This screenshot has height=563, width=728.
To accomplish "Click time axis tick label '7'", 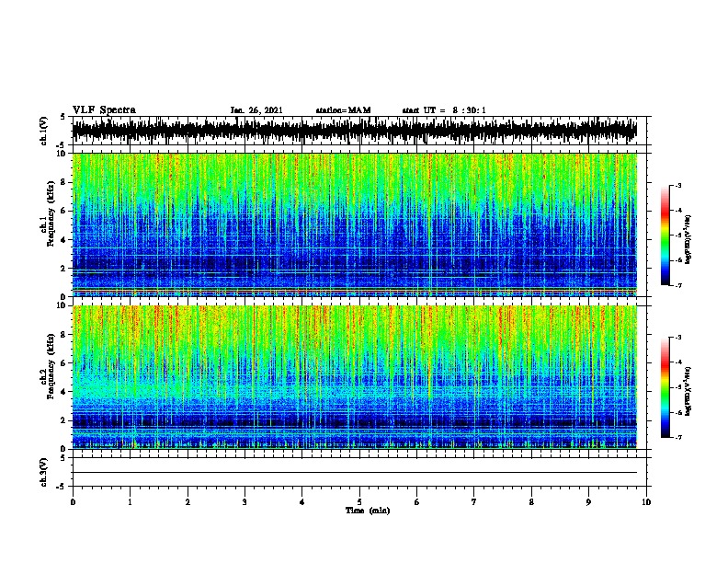I will click(x=474, y=502).
